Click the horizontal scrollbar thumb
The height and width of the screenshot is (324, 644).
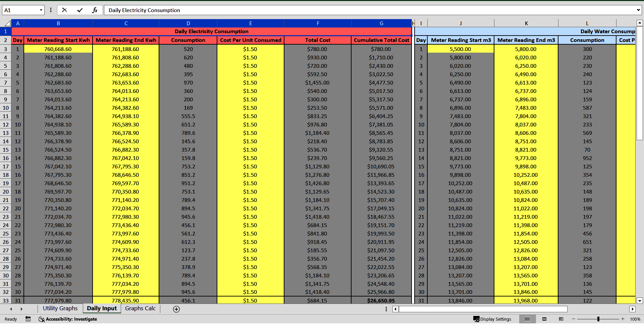tap(483, 309)
